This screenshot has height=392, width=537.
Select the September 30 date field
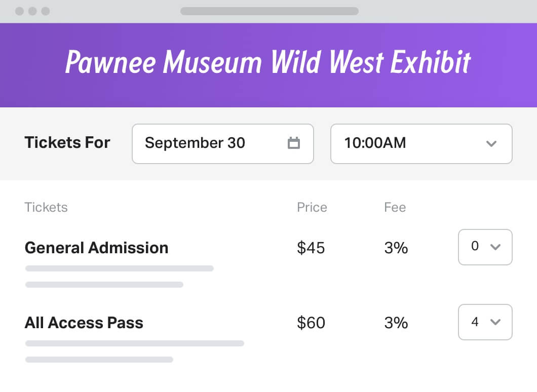click(x=195, y=143)
